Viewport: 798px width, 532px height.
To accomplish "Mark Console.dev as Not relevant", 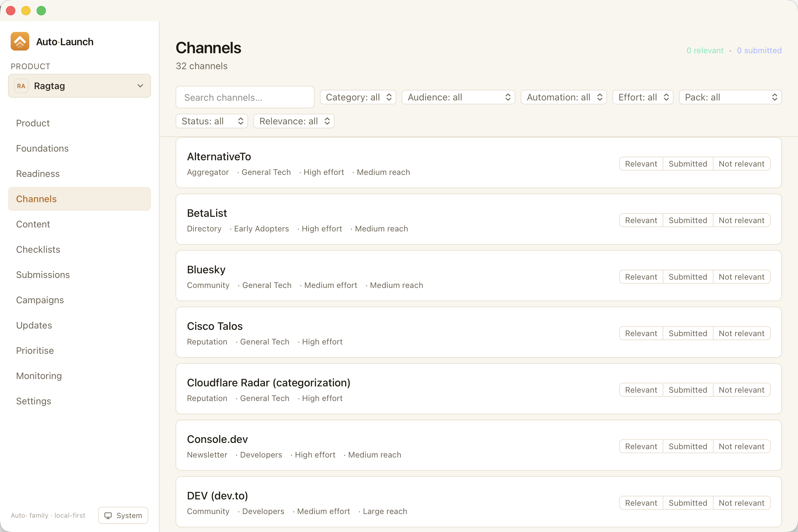I will coord(742,447).
